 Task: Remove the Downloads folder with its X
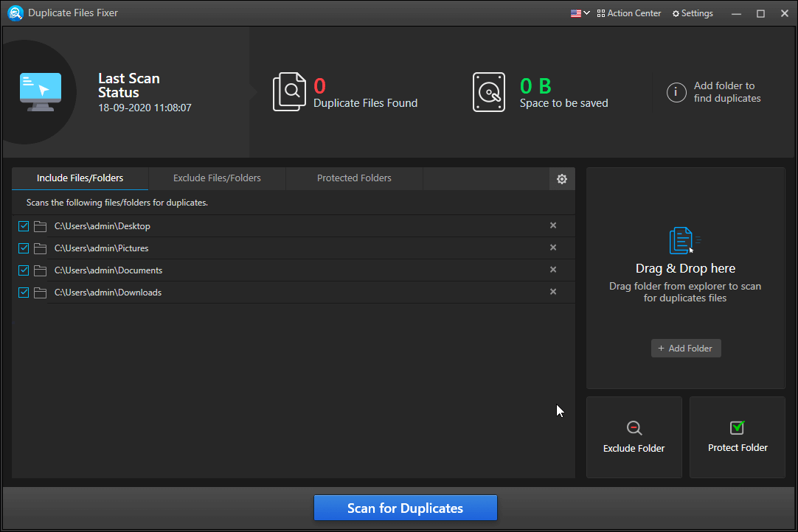[x=553, y=292]
